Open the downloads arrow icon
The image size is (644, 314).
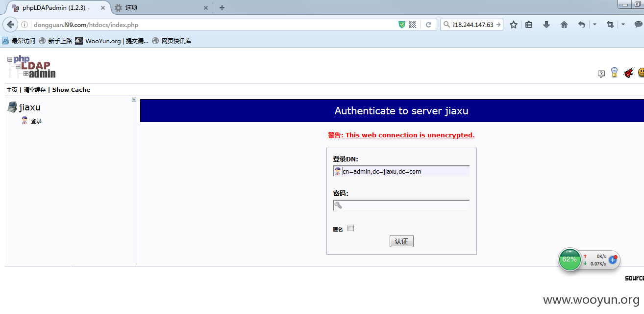546,25
